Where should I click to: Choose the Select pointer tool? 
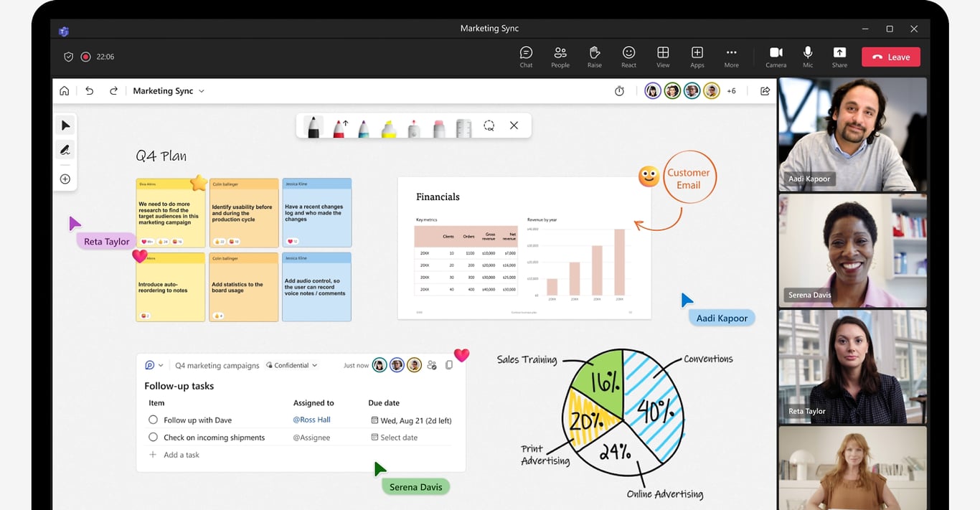click(65, 126)
